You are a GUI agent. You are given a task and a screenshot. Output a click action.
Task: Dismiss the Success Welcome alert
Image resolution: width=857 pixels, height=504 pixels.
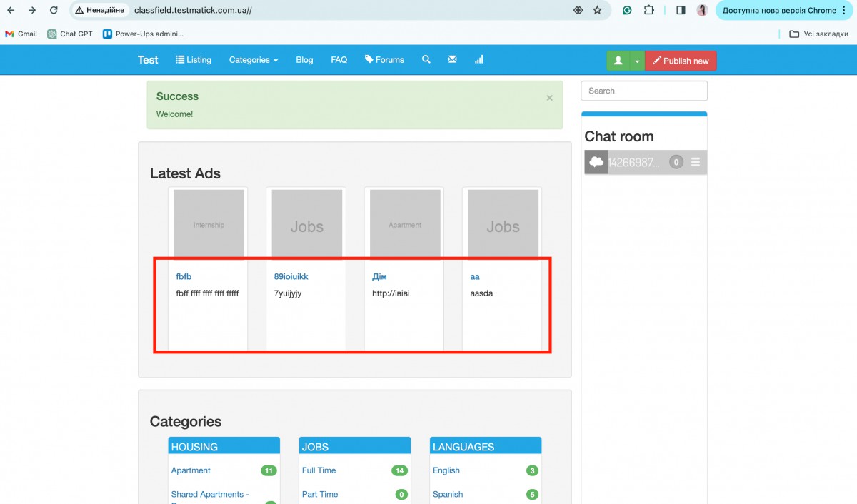click(x=549, y=98)
